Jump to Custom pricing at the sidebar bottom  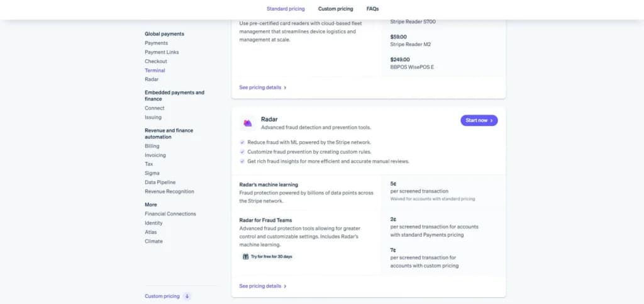(162, 296)
